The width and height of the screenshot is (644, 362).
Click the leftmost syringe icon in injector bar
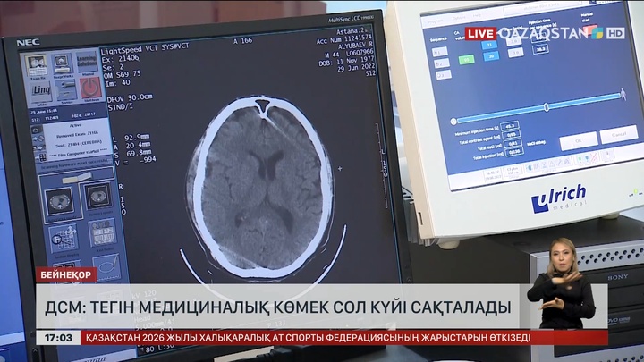click(x=530, y=166)
